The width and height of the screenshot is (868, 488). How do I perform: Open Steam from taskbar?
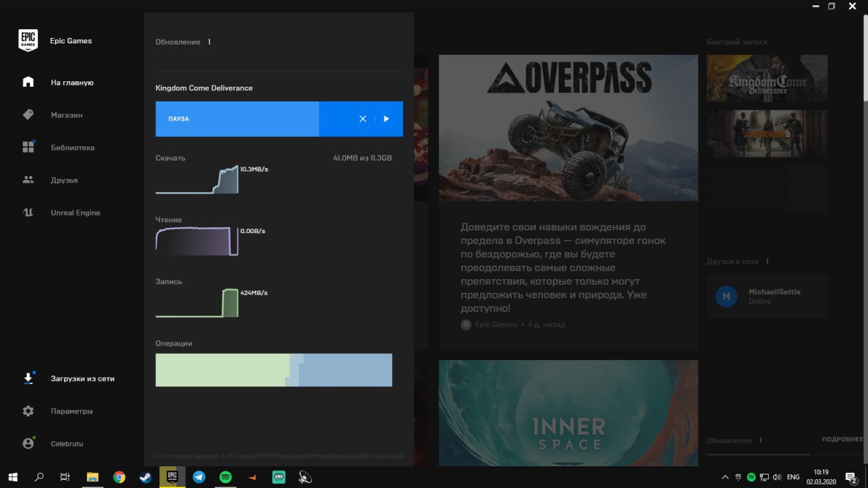(146, 477)
